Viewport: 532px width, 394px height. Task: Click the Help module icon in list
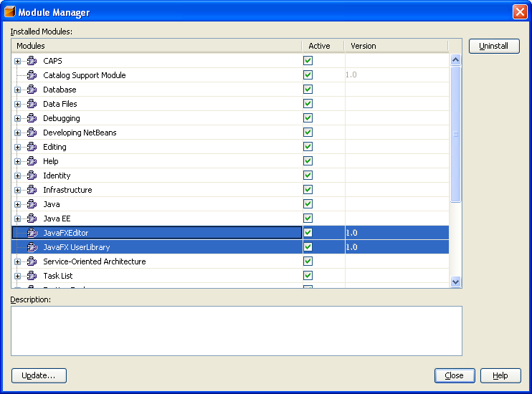32,161
